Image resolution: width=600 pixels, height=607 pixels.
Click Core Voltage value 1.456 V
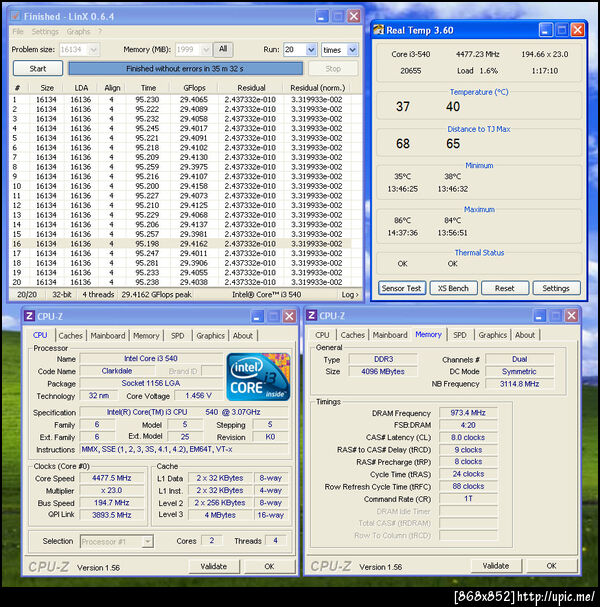(x=198, y=396)
